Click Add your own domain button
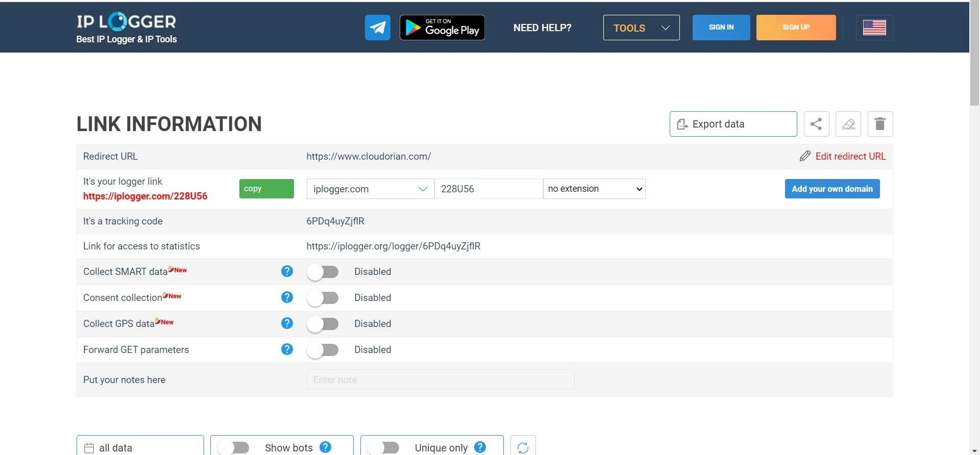This screenshot has height=455, width=980. point(832,189)
